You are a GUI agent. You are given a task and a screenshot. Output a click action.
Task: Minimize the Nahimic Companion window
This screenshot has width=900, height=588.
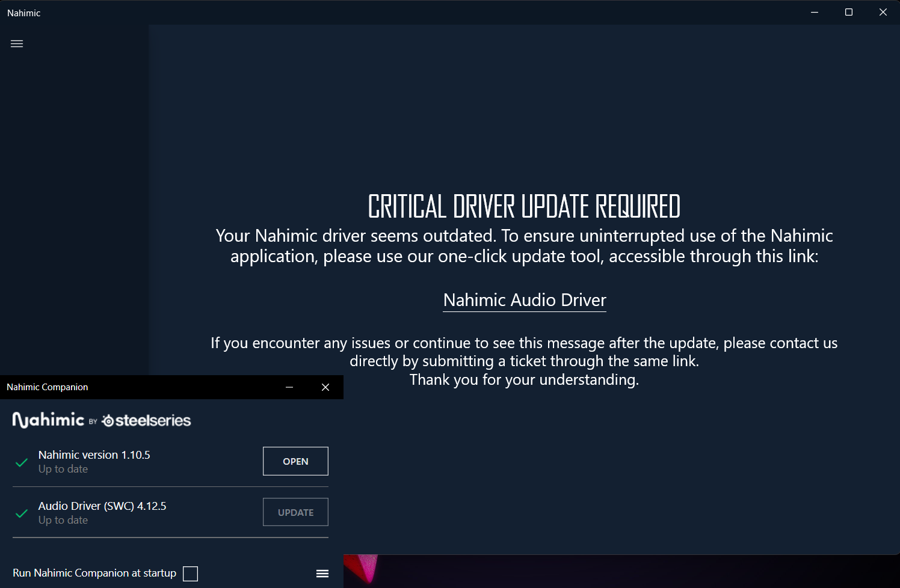[x=289, y=387]
